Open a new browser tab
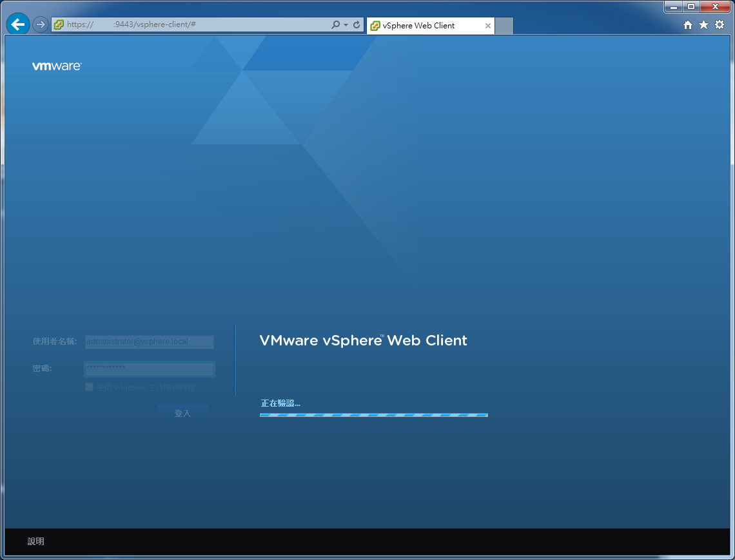 click(504, 25)
